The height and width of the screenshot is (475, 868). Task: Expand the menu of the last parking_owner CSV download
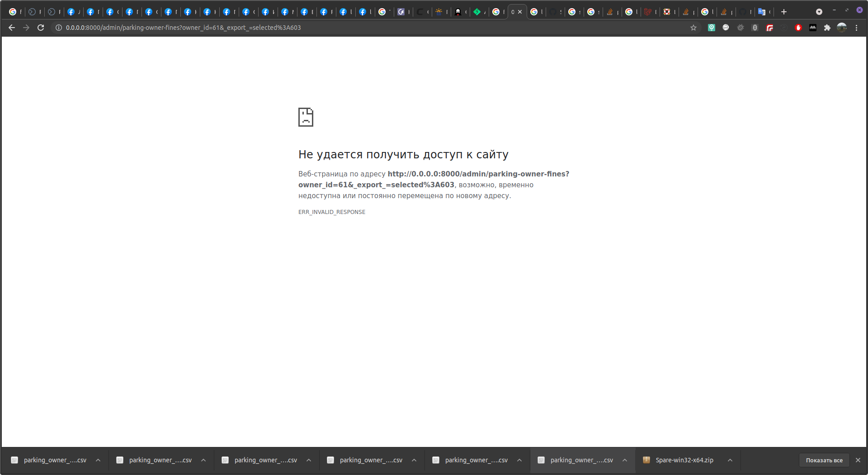click(x=624, y=460)
